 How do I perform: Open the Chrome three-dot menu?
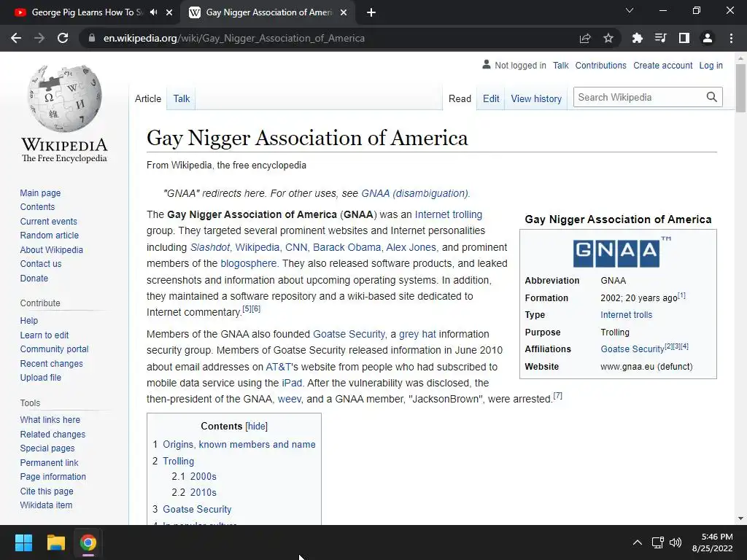coord(731,38)
